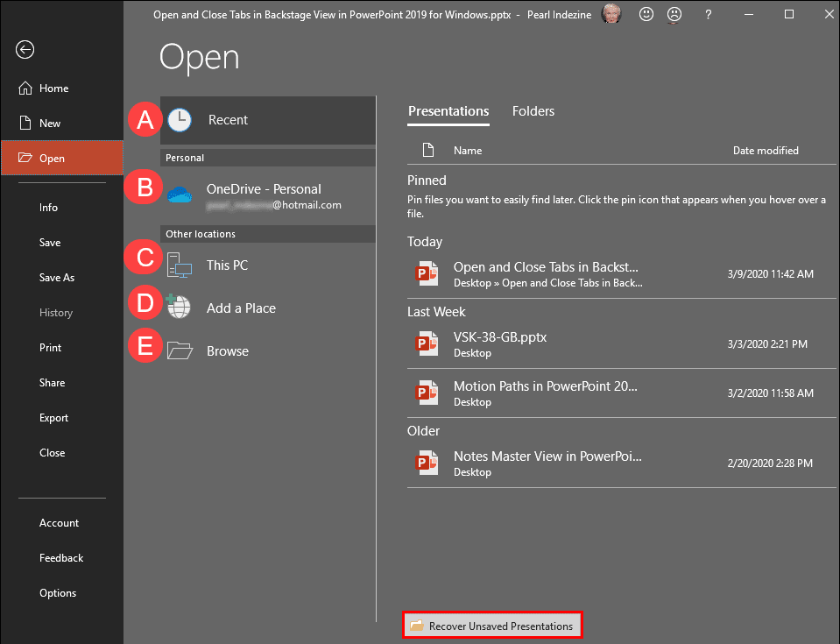Open feedback using the smiley icon

pyautogui.click(x=646, y=14)
